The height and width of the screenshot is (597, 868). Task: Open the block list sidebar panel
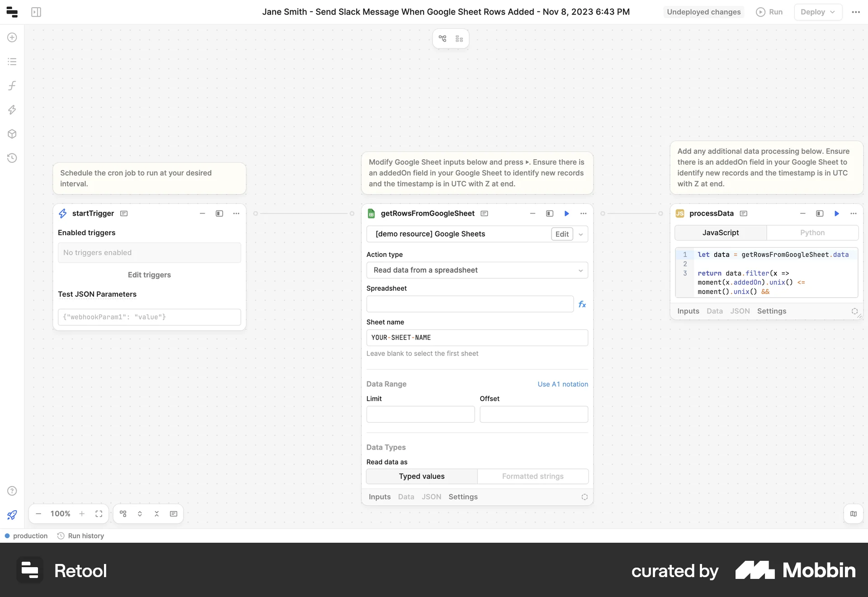[x=12, y=62]
